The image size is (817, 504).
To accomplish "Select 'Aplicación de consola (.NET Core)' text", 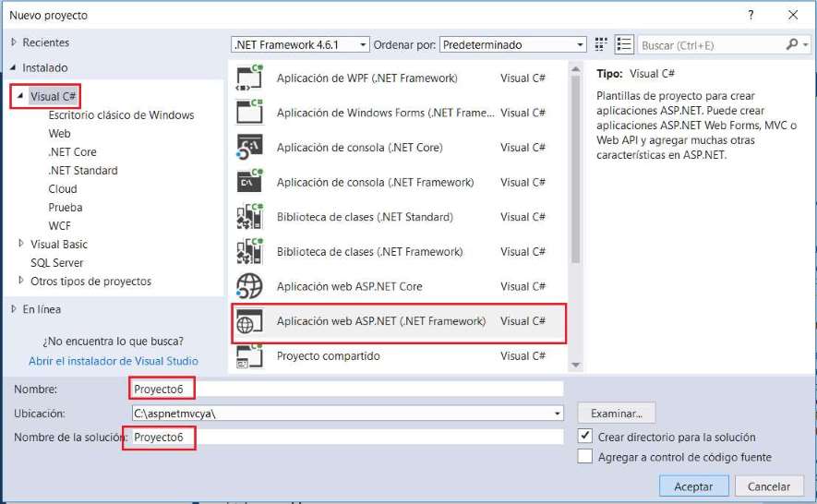I will click(x=359, y=148).
